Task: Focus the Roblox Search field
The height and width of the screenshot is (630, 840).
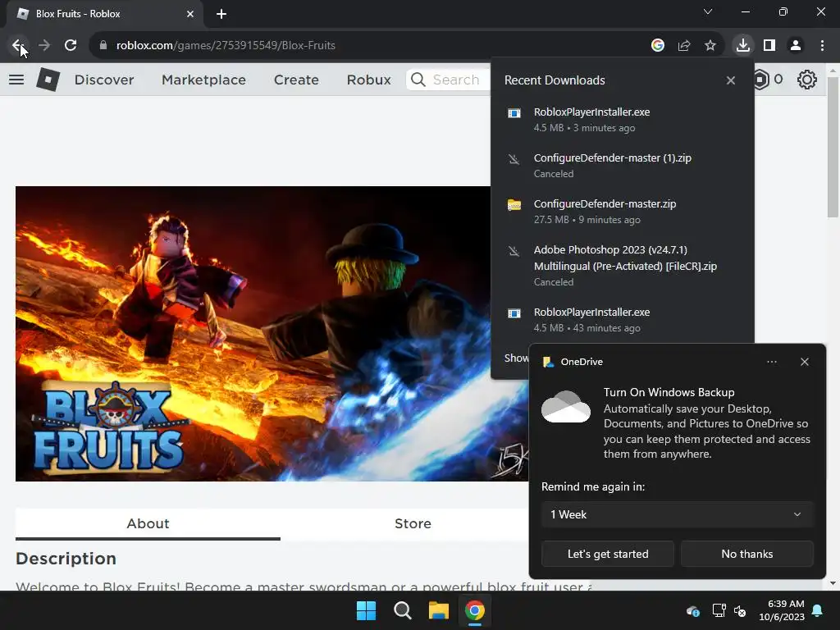Action: click(x=448, y=80)
